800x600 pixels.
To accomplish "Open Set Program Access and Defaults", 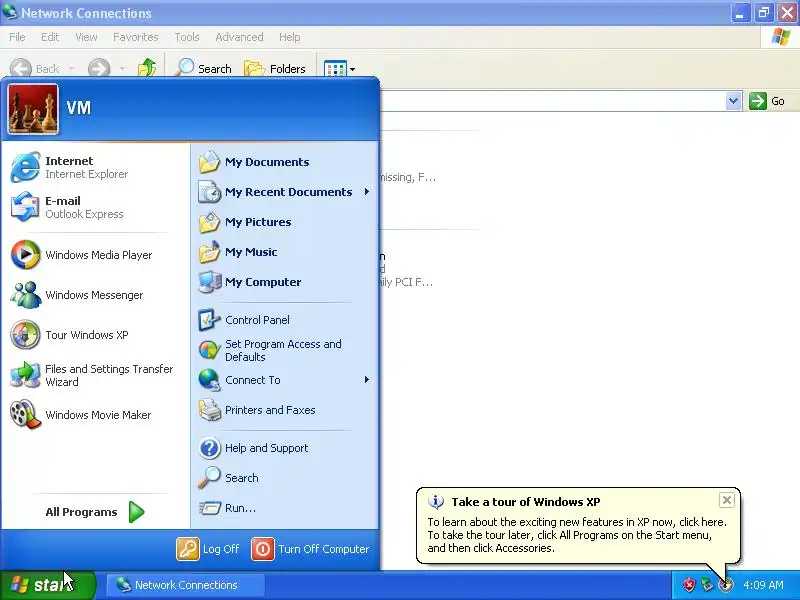I will (x=284, y=350).
